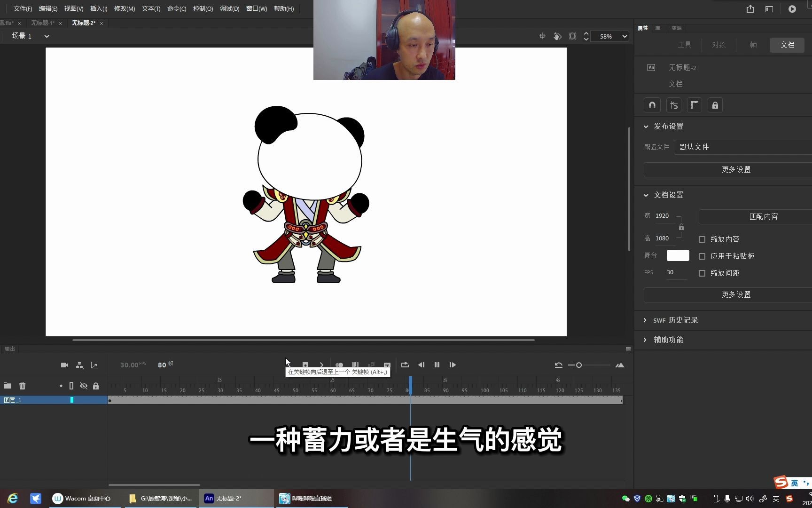Select the 图层_1 layer
Viewport: 812px width, 508px height.
tap(54, 400)
